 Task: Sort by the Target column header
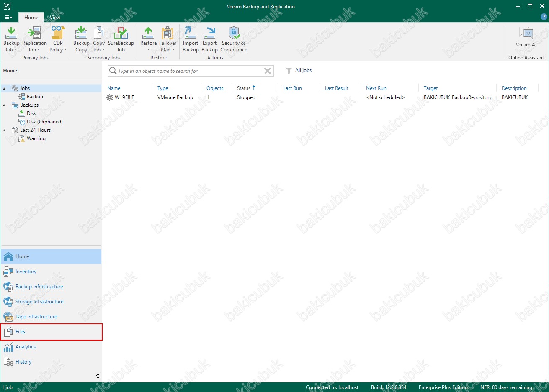coord(430,88)
